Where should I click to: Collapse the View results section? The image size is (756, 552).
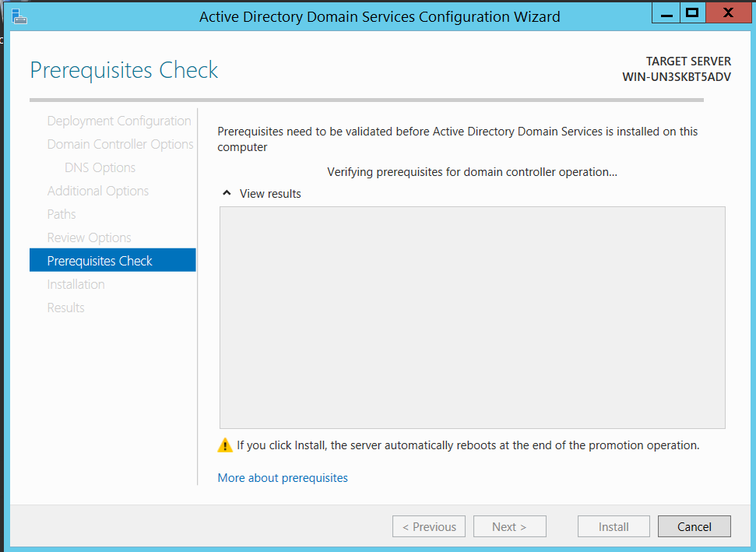[227, 193]
